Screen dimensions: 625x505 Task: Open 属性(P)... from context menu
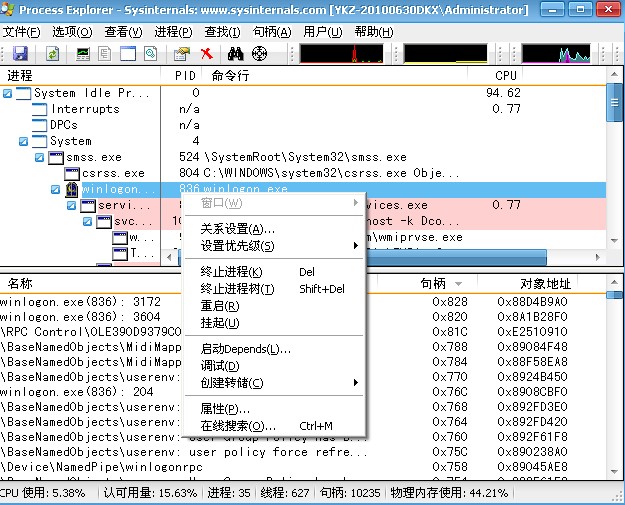[275, 409]
